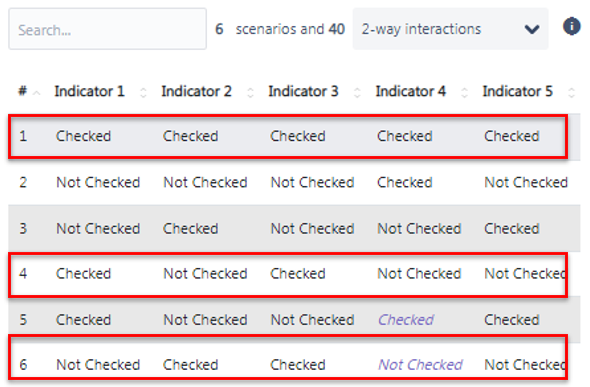Click the info icon beside interactions dropdown
The height and width of the screenshot is (387, 590).
click(x=571, y=26)
